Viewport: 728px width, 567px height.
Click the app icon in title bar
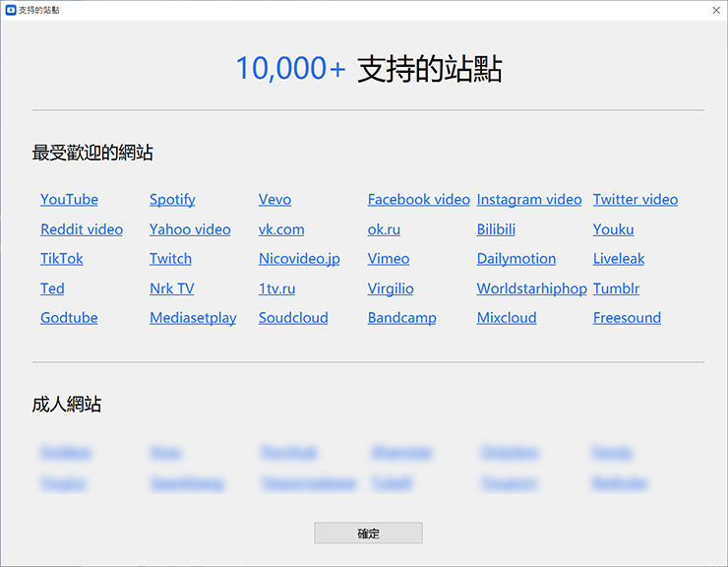pos(11,10)
